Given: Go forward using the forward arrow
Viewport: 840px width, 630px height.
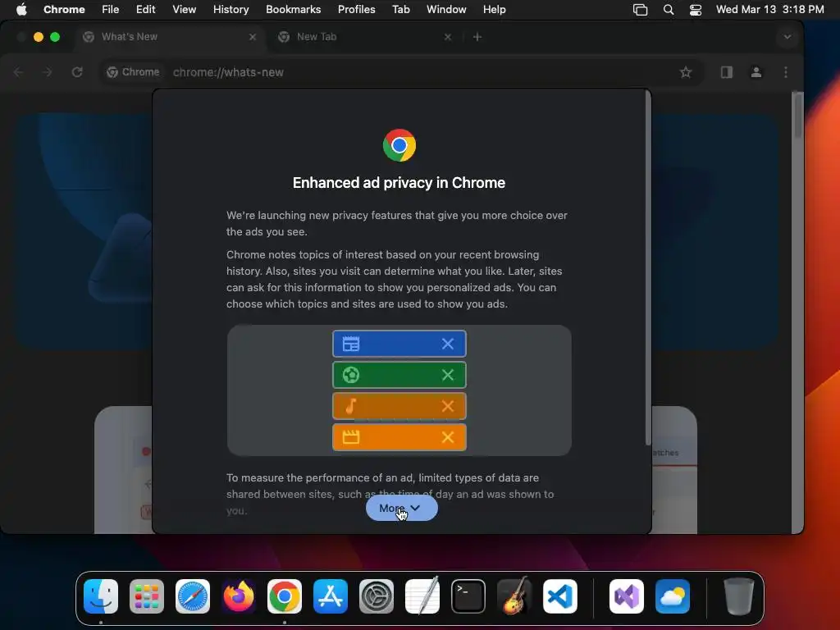Looking at the screenshot, I should (47, 72).
